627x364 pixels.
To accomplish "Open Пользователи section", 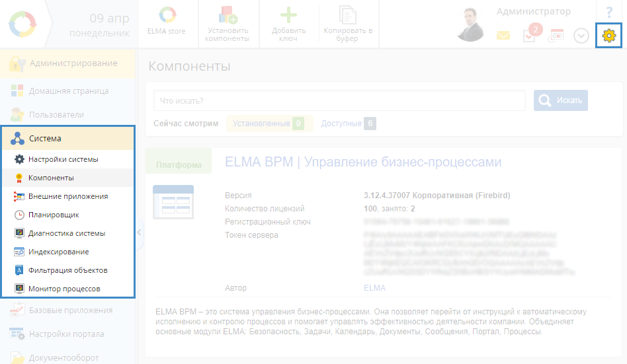I will click(x=67, y=115).
